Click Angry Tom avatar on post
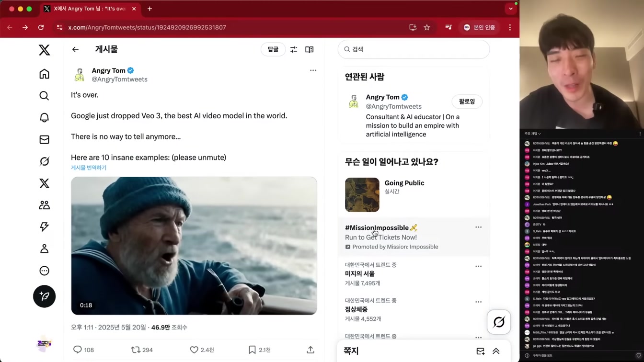 pyautogui.click(x=80, y=75)
